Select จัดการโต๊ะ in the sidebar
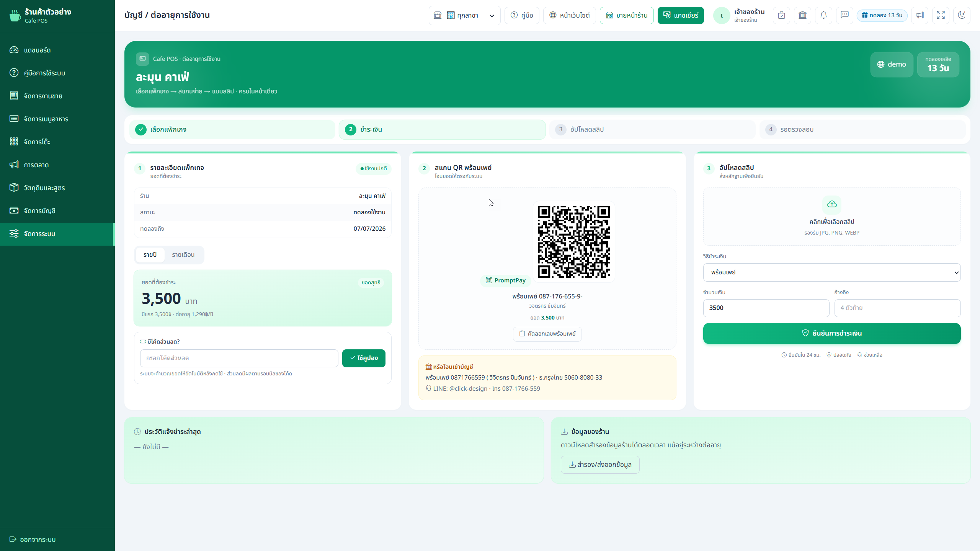Viewport: 980px width, 551px height. pos(57,142)
